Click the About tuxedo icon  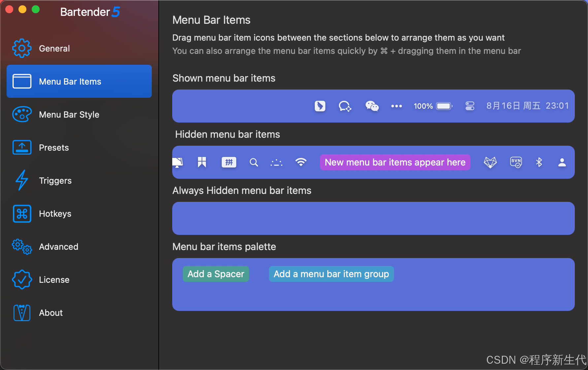[22, 313]
